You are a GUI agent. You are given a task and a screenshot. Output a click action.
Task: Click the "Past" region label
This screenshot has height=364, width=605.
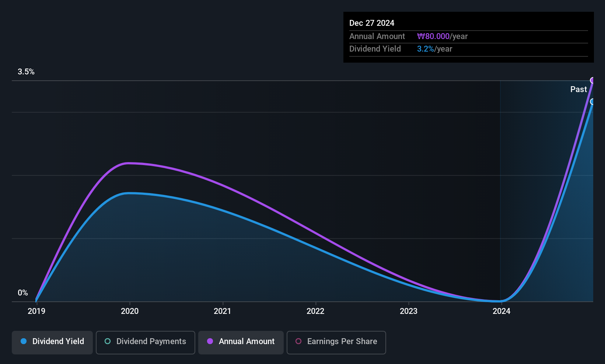(x=578, y=90)
